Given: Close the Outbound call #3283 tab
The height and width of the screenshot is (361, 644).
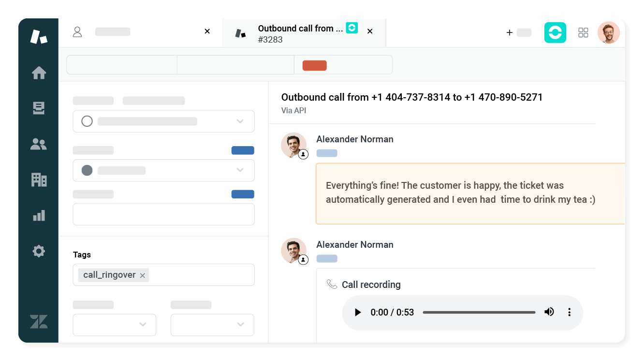Looking at the screenshot, I should pos(370,31).
